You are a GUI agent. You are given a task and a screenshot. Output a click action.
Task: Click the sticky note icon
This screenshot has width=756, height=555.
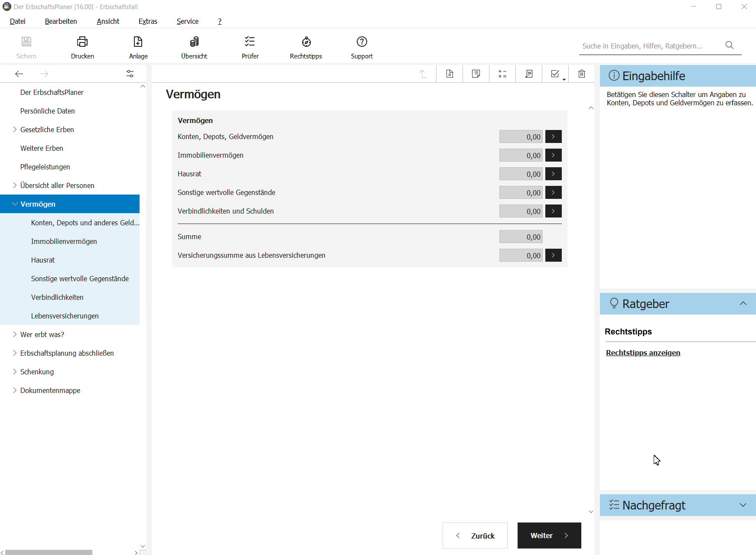[x=476, y=74]
